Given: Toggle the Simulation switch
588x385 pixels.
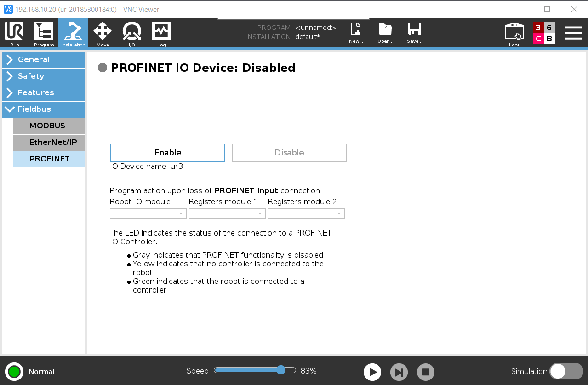Looking at the screenshot, I should click(x=566, y=371).
